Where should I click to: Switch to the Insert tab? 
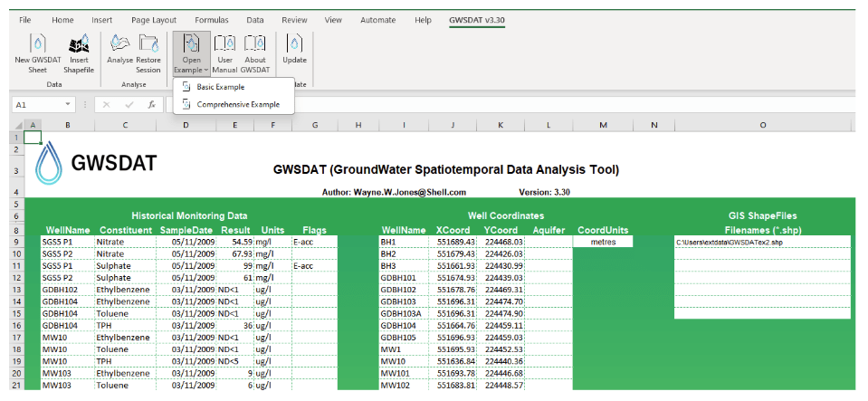click(x=102, y=20)
